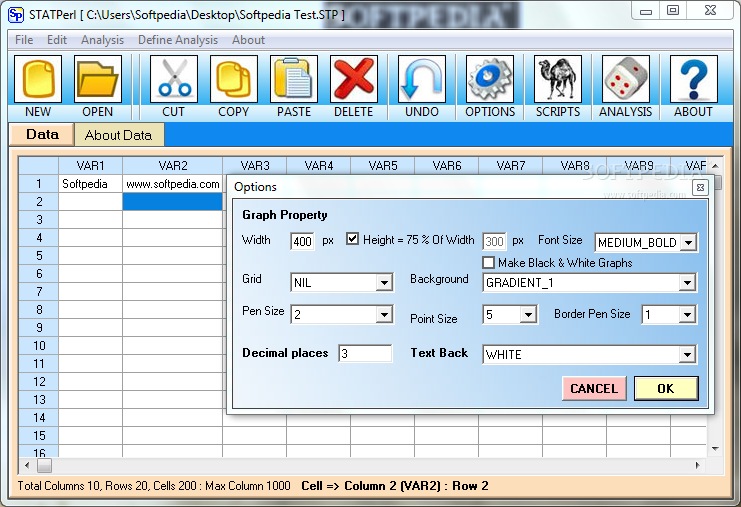Click the Decimal places input field

(365, 353)
